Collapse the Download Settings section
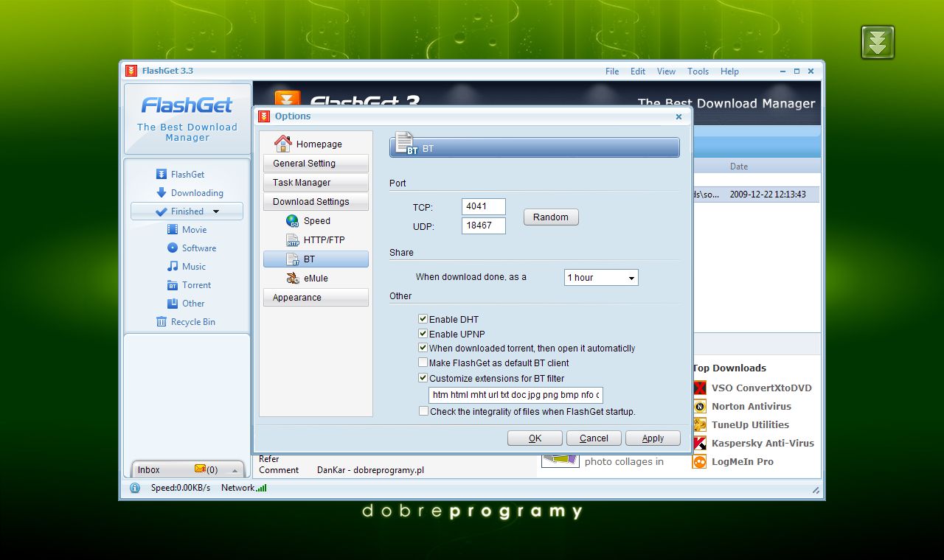 316,202
